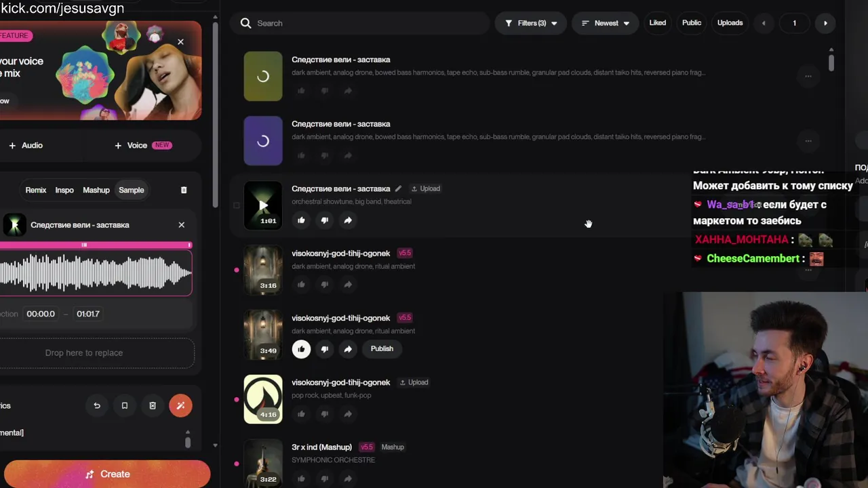Open the Newest sort dropdown
The height and width of the screenshot is (488, 868).
pyautogui.click(x=606, y=23)
